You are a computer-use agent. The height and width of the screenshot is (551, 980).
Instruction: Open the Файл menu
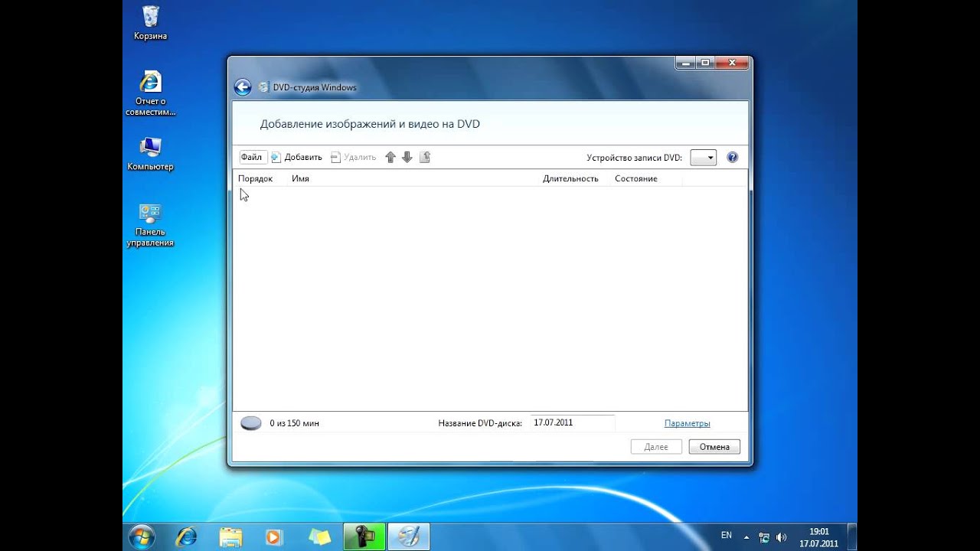point(251,157)
